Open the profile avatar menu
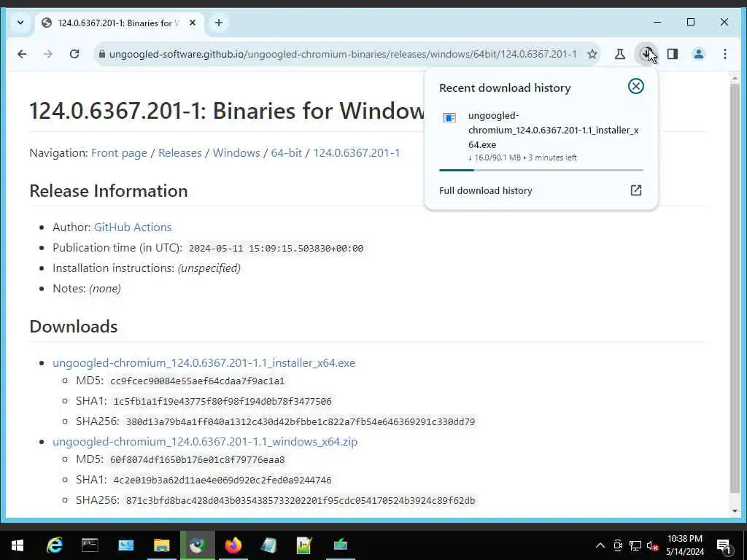The image size is (747, 560). click(698, 54)
